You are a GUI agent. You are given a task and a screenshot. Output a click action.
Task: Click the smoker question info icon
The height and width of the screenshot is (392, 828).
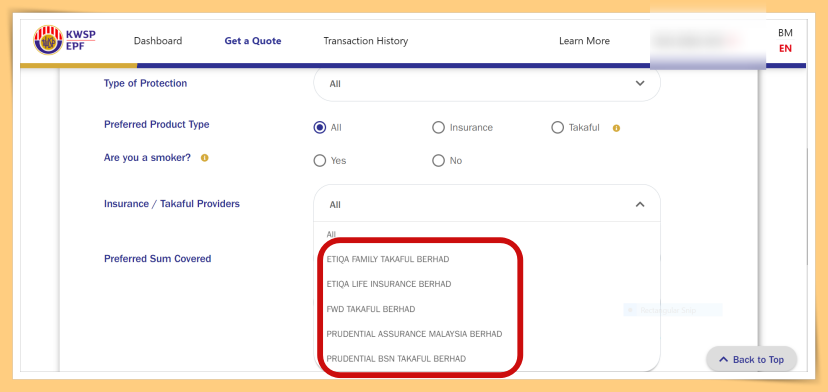coord(204,157)
